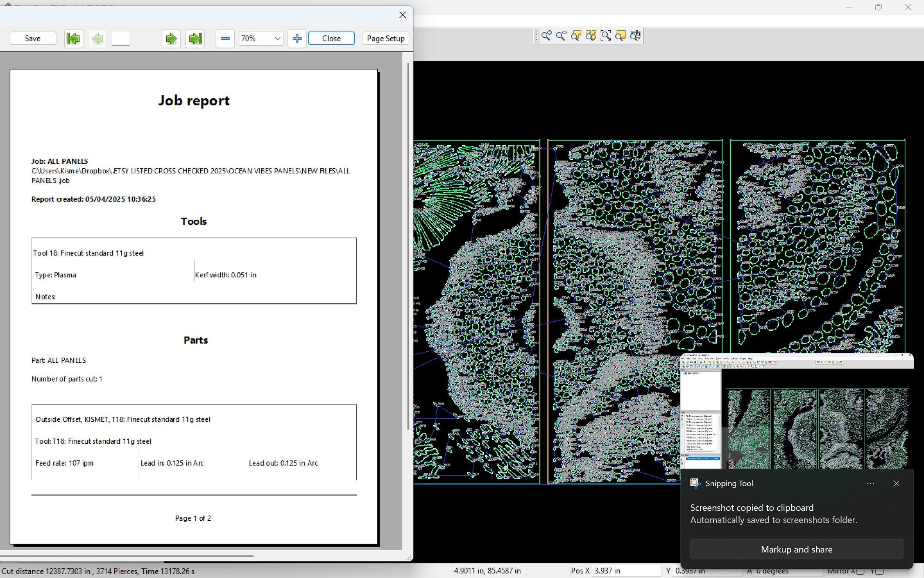Click the zoom toolbar drag handle
The height and width of the screenshot is (578, 924).
(x=536, y=36)
